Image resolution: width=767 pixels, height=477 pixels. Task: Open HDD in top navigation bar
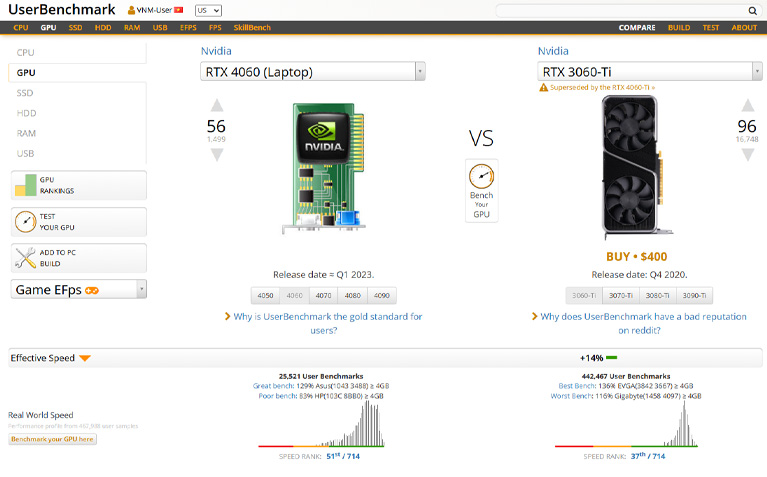tap(103, 28)
